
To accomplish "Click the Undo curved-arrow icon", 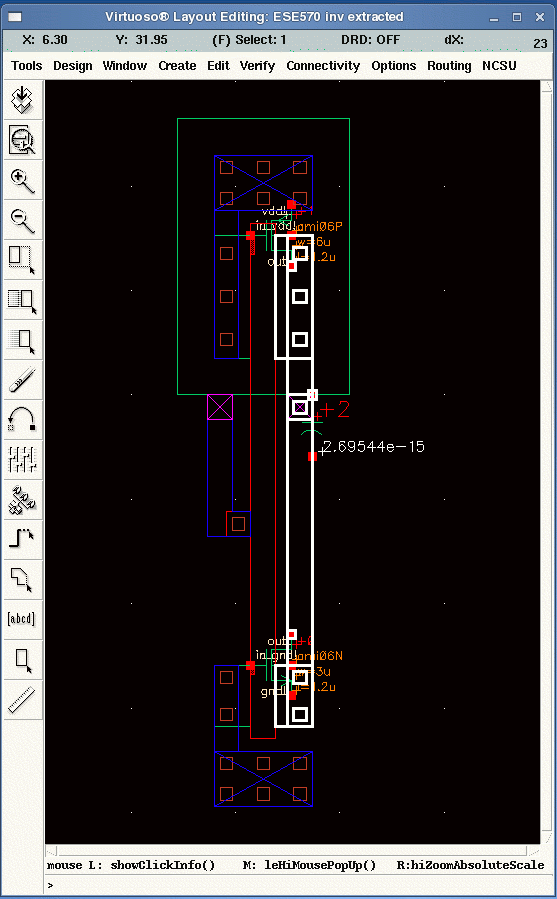I will click(x=22, y=419).
